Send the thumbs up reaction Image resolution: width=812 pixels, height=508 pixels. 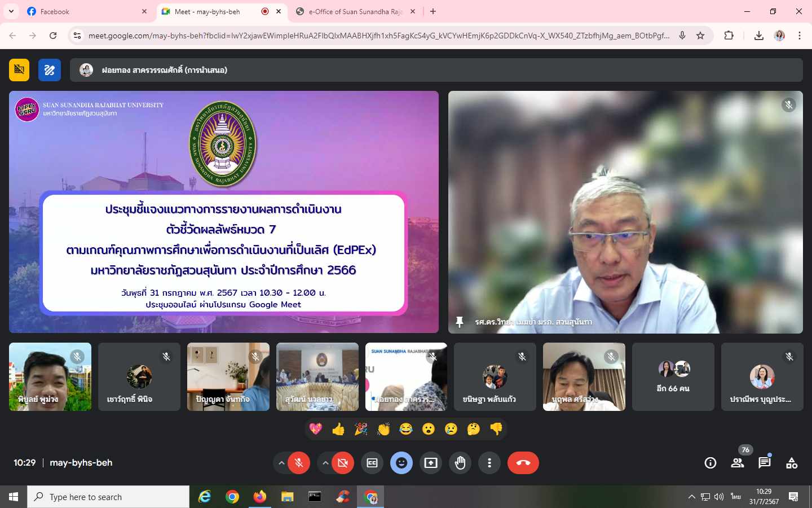[x=338, y=430]
